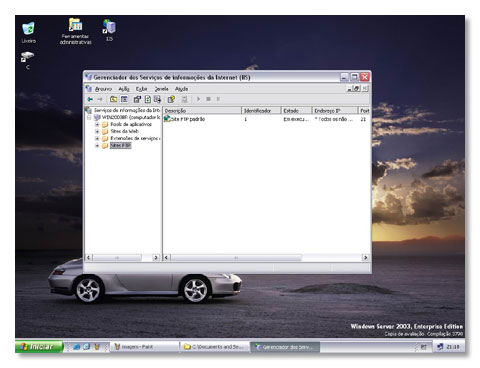Screen dimensions: 480x368
Task: Sort by Endereço IP column header
Action: [x=335, y=110]
